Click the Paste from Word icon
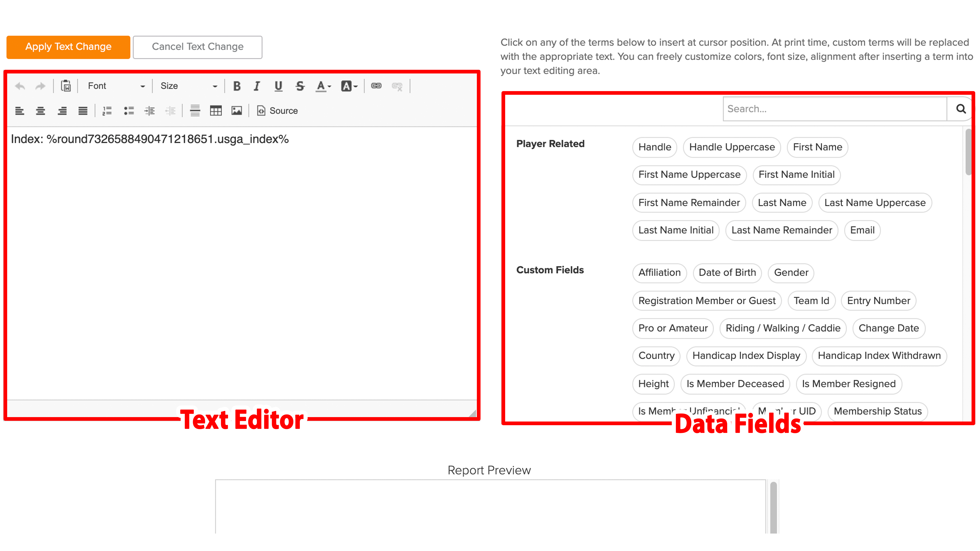Image resolution: width=980 pixels, height=551 pixels. tap(66, 86)
